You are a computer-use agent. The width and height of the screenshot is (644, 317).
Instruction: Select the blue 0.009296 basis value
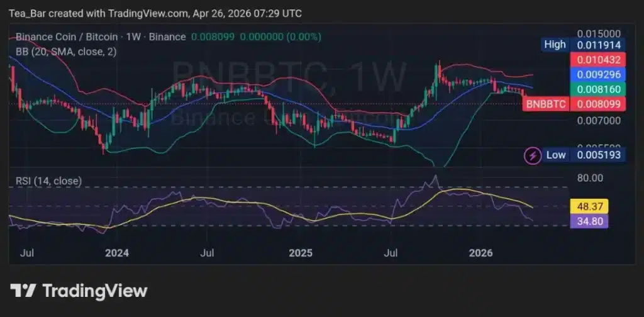click(x=599, y=75)
